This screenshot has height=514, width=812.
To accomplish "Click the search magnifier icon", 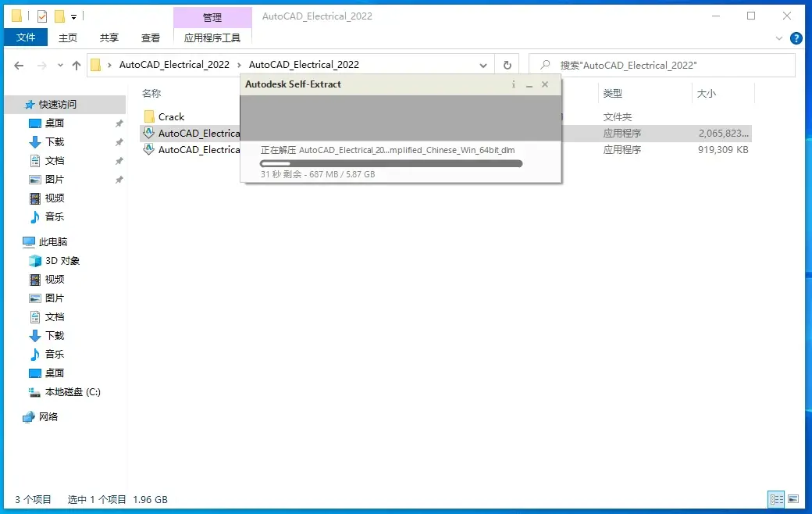I will (545, 66).
